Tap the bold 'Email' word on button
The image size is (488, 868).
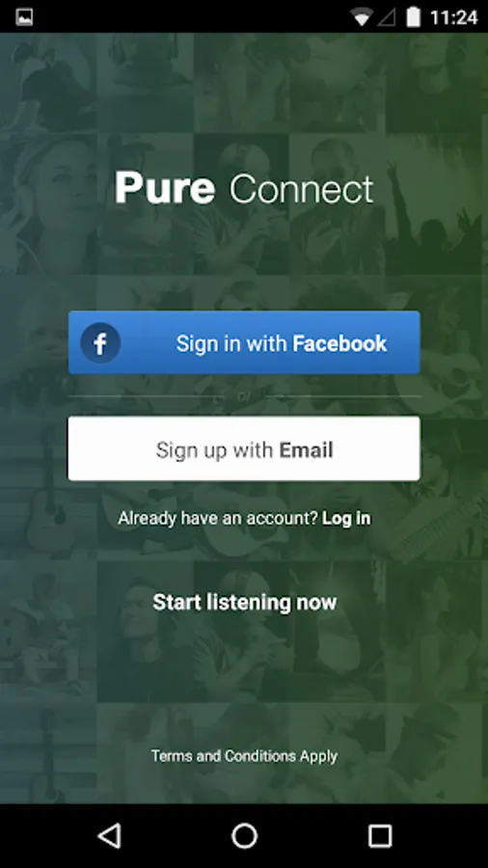pos(306,450)
